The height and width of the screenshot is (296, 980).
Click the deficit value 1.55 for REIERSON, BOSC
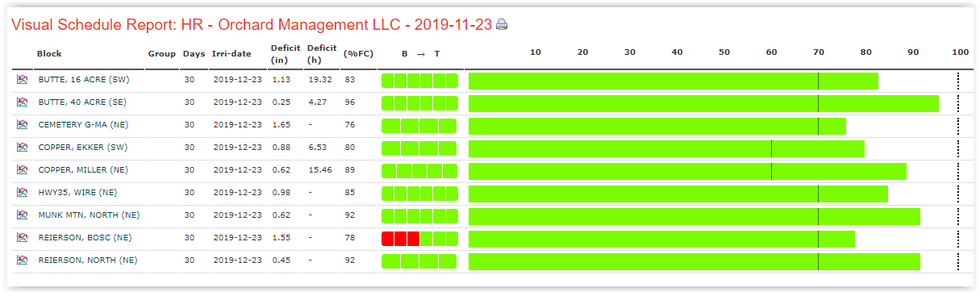pos(281,238)
